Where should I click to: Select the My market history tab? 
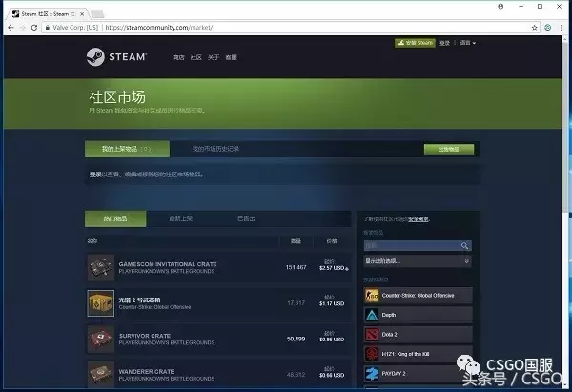click(x=215, y=149)
